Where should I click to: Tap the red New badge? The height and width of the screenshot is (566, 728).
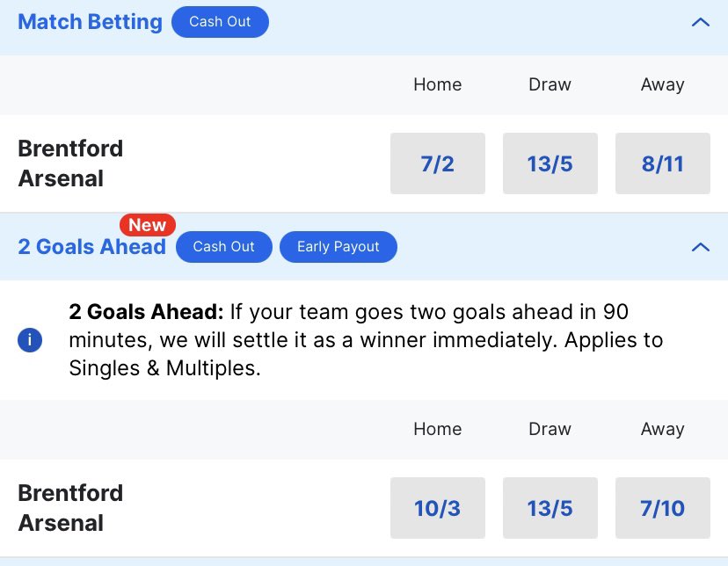tap(148, 225)
